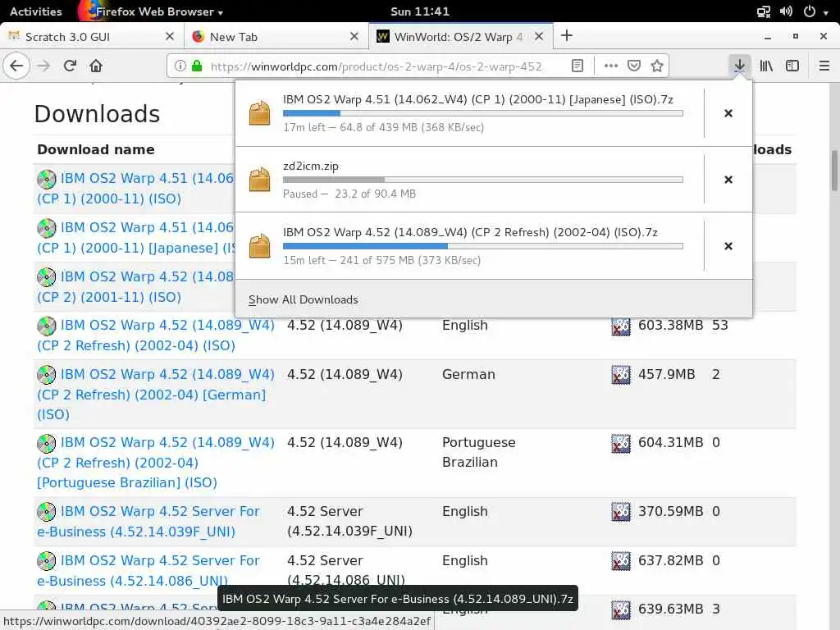Click the platform icon next to 457.9MB
This screenshot has height=630, width=840.
click(621, 375)
